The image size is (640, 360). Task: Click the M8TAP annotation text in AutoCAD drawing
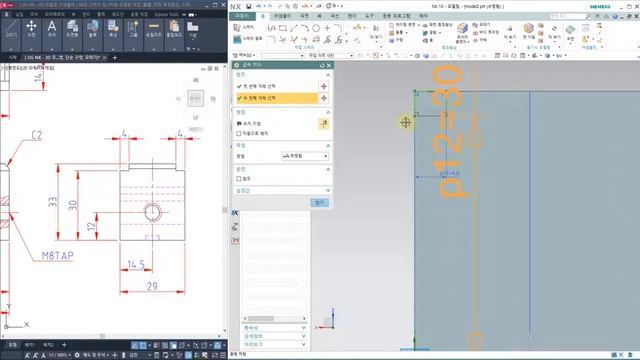tap(58, 256)
